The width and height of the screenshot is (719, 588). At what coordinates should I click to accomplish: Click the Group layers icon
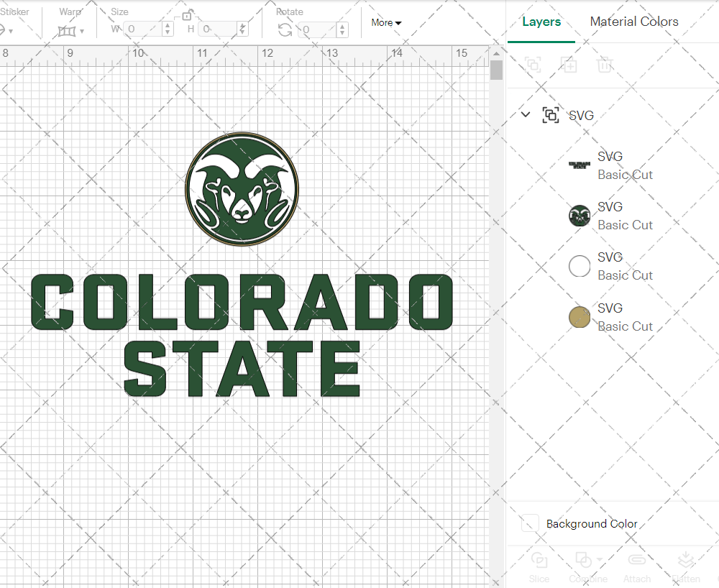point(533,65)
